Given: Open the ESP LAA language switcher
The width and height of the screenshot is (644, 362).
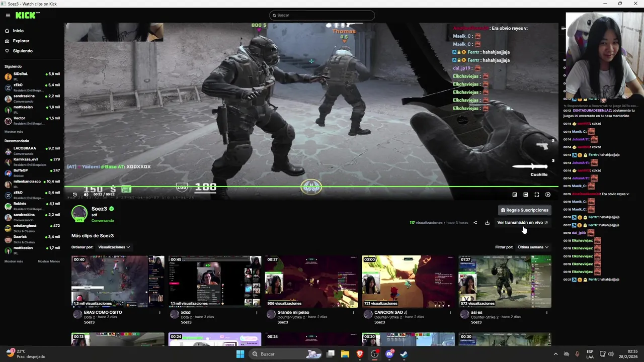Looking at the screenshot, I should coord(590,354).
